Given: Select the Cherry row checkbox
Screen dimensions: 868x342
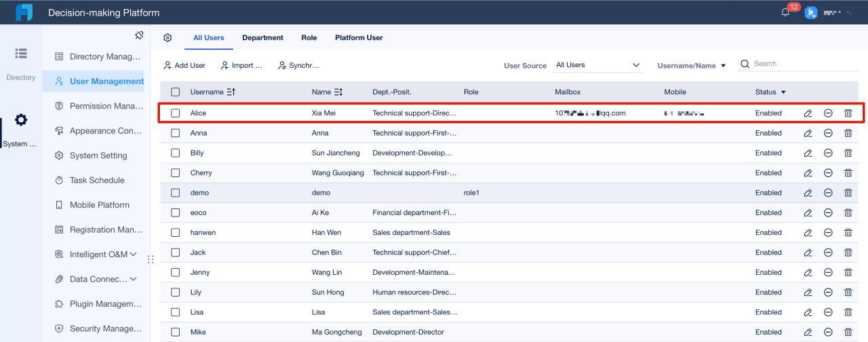Looking at the screenshot, I should click(176, 173).
